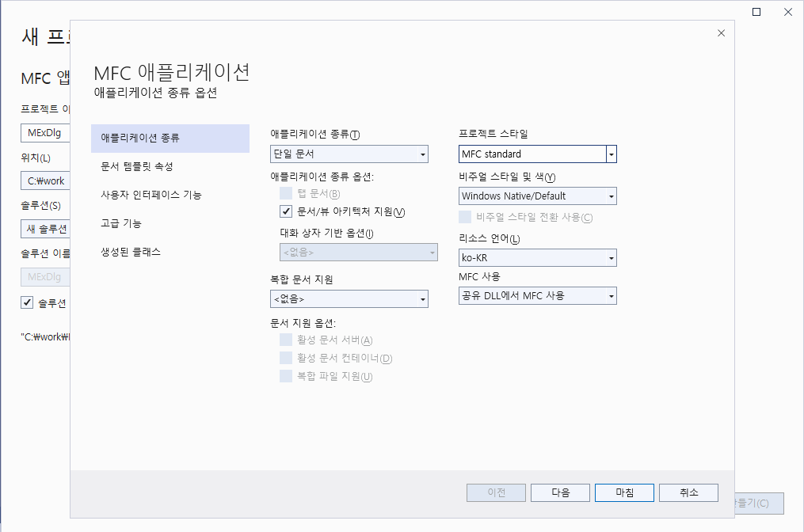804x532 pixels.
Task: Toggle 활성 문서 서버 checkbox
Action: [x=286, y=340]
